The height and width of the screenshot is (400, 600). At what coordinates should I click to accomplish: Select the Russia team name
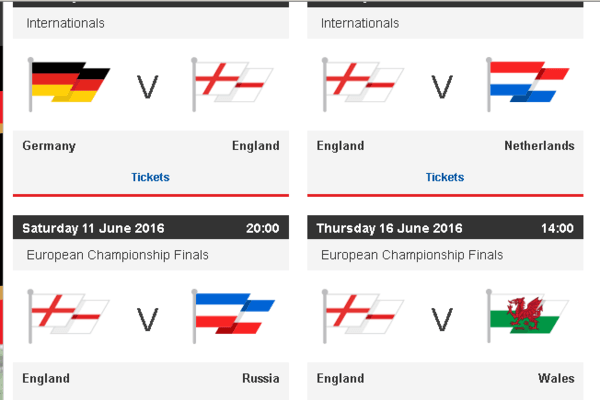pos(260,379)
